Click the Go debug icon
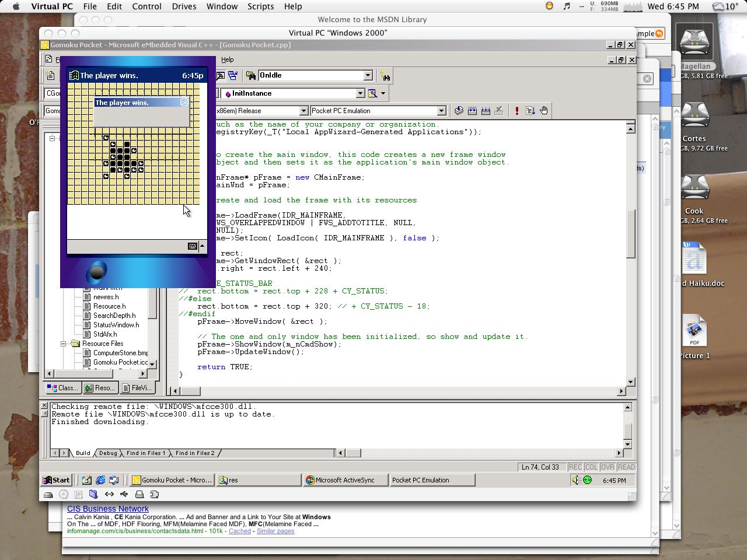Viewport: 747px width, 560px height. click(530, 111)
